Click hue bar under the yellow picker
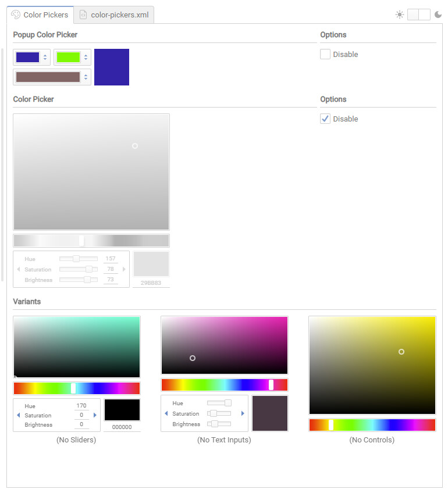The width and height of the screenshot is (448, 493). (x=372, y=425)
